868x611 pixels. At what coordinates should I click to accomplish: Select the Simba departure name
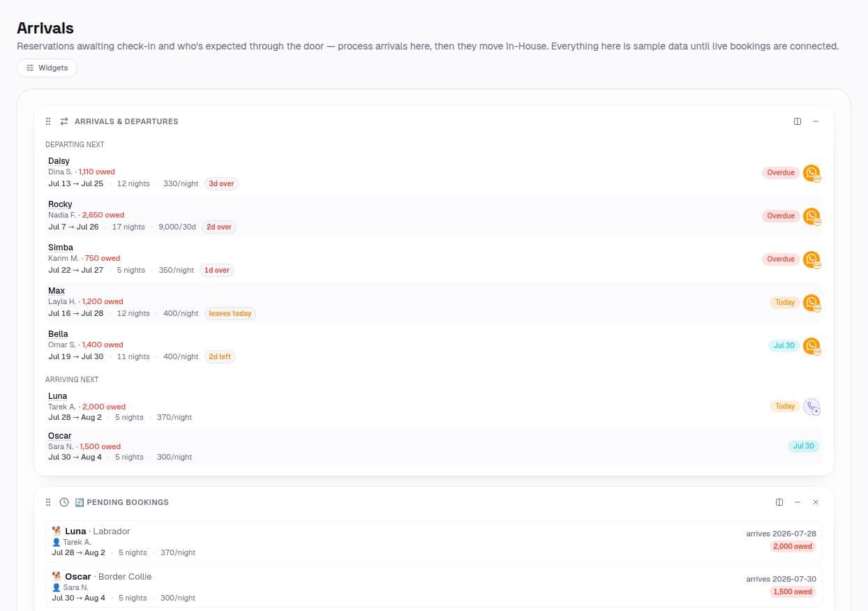pyautogui.click(x=61, y=248)
